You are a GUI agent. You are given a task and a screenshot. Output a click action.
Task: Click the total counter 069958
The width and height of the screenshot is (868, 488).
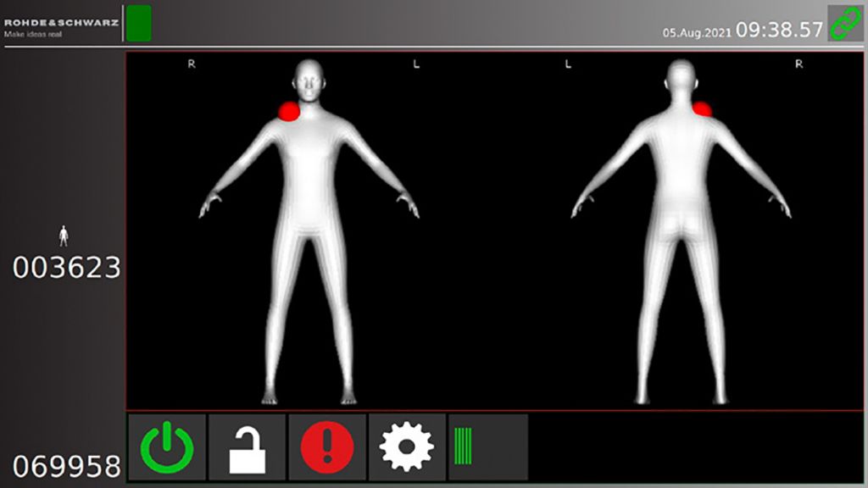click(66, 466)
